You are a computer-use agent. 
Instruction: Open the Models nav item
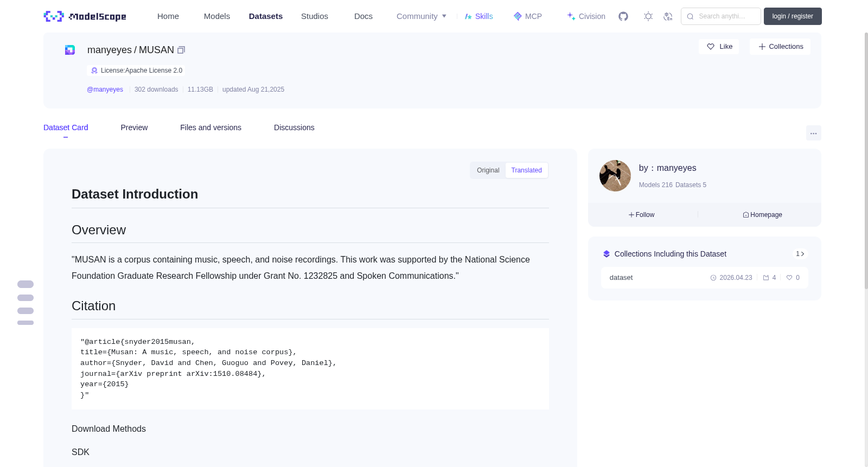click(217, 16)
